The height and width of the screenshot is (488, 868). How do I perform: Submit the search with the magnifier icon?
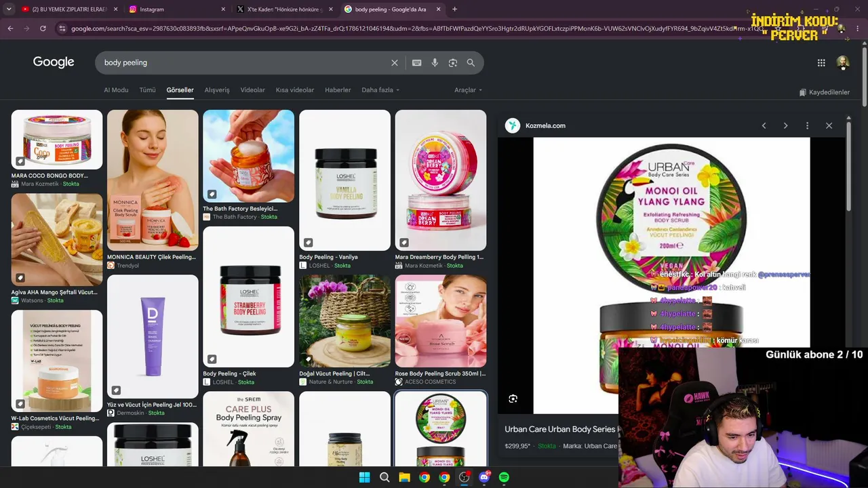click(471, 62)
